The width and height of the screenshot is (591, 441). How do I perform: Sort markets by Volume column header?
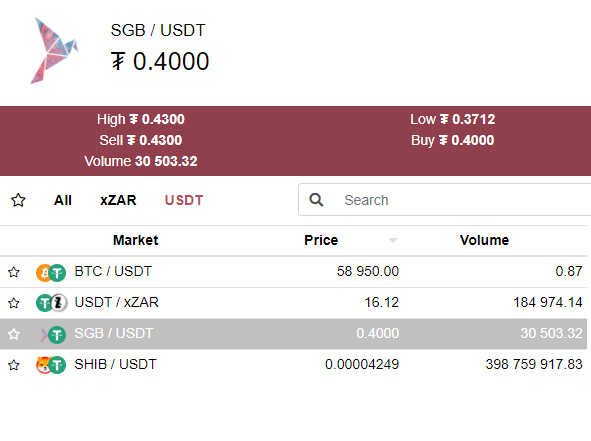click(484, 240)
